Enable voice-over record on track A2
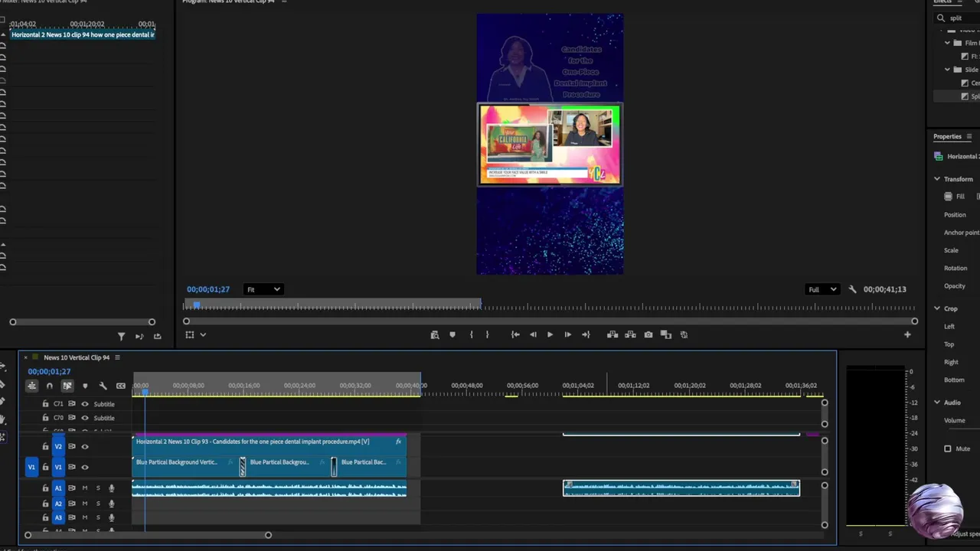This screenshot has height=551, width=980. (111, 504)
